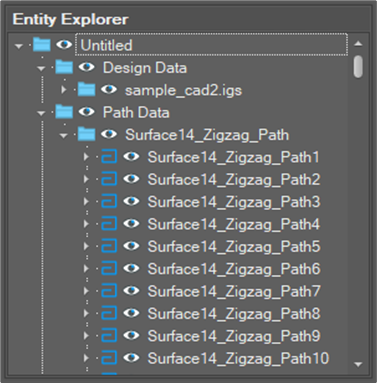Collapse the Design Data node

point(41,68)
